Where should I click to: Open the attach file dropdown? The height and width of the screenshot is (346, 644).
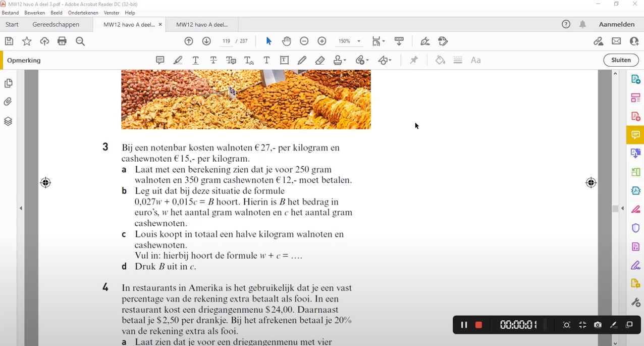pyautogui.click(x=362, y=61)
